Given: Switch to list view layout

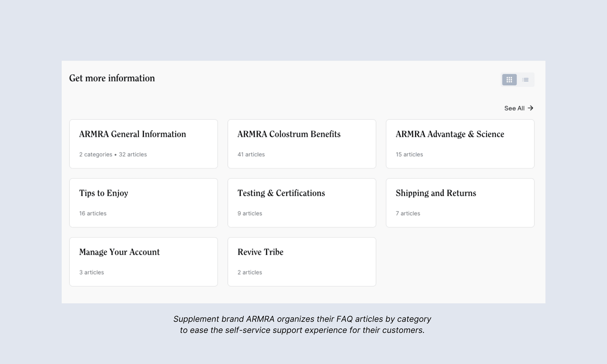Looking at the screenshot, I should [x=525, y=80].
